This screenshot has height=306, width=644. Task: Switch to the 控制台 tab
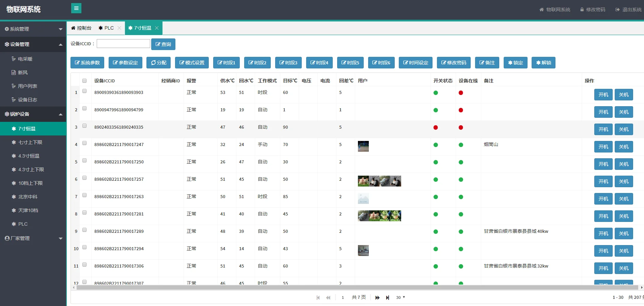[x=81, y=28]
